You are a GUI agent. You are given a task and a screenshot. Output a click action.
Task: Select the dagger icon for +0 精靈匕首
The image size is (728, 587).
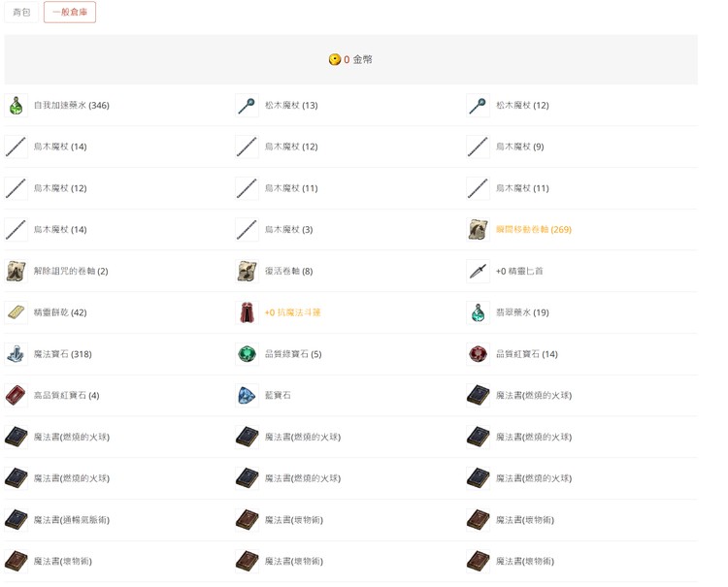(x=479, y=272)
